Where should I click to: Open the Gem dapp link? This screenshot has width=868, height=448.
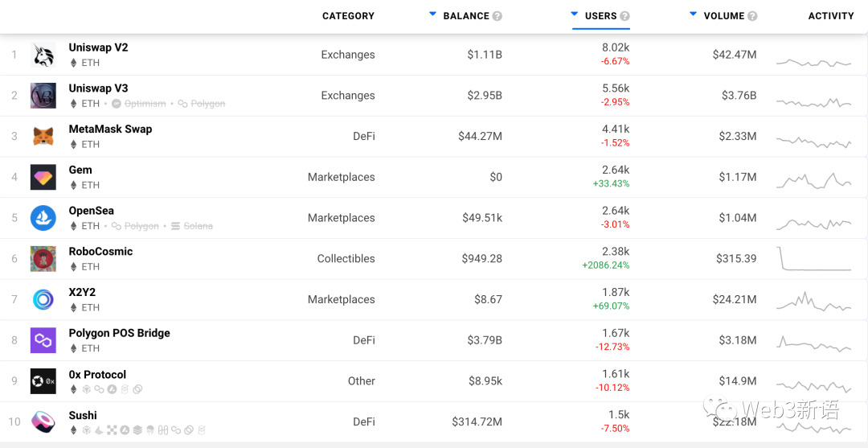[80, 170]
